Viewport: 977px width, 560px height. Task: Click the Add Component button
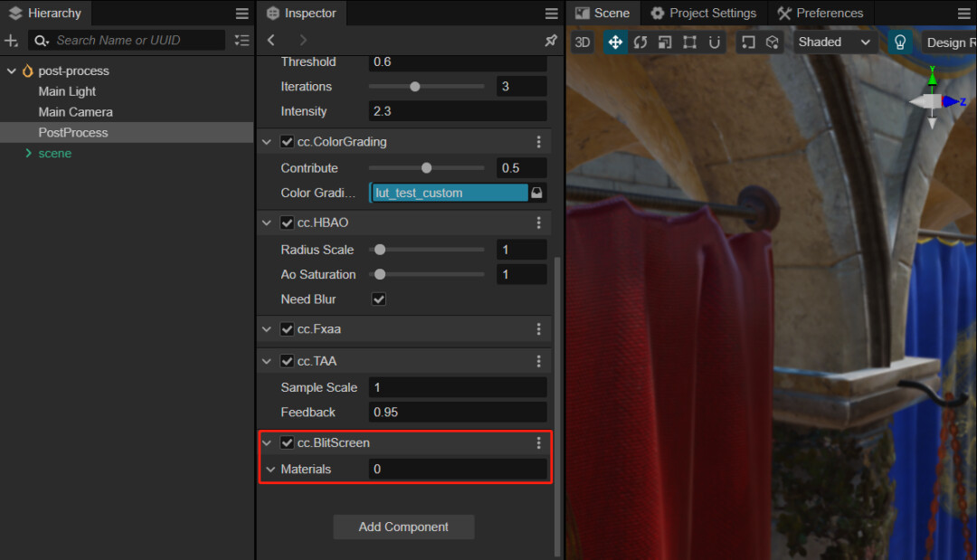coord(403,527)
